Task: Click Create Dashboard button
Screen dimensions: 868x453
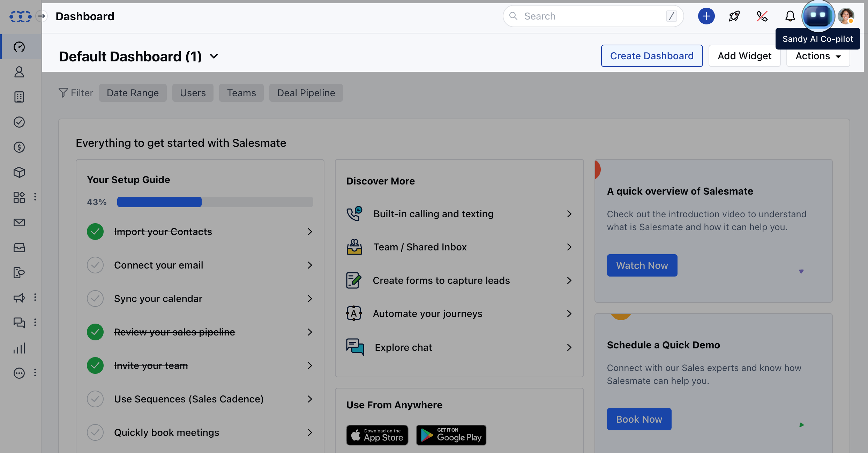Action: coord(652,56)
